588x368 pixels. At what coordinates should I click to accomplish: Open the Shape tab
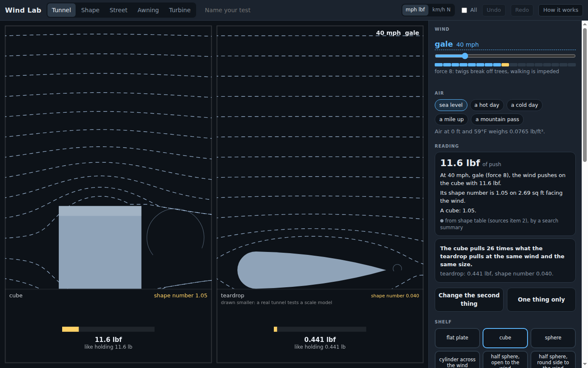pyautogui.click(x=90, y=10)
